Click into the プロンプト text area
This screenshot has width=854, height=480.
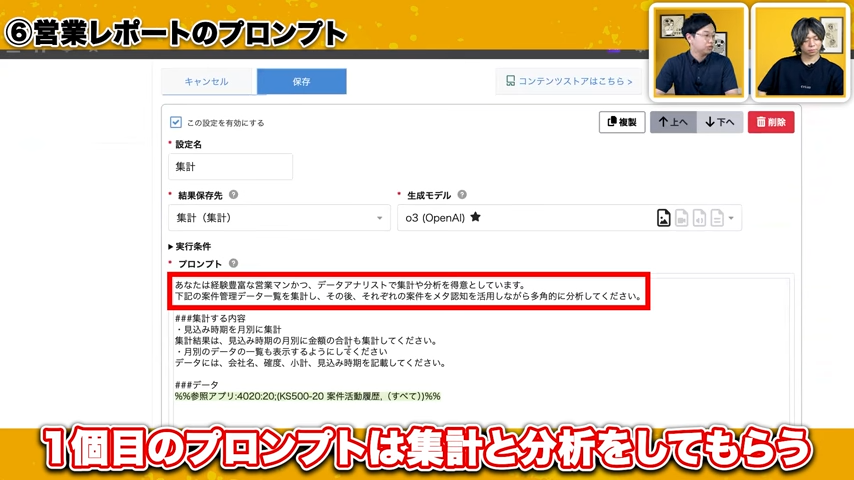pos(479,351)
